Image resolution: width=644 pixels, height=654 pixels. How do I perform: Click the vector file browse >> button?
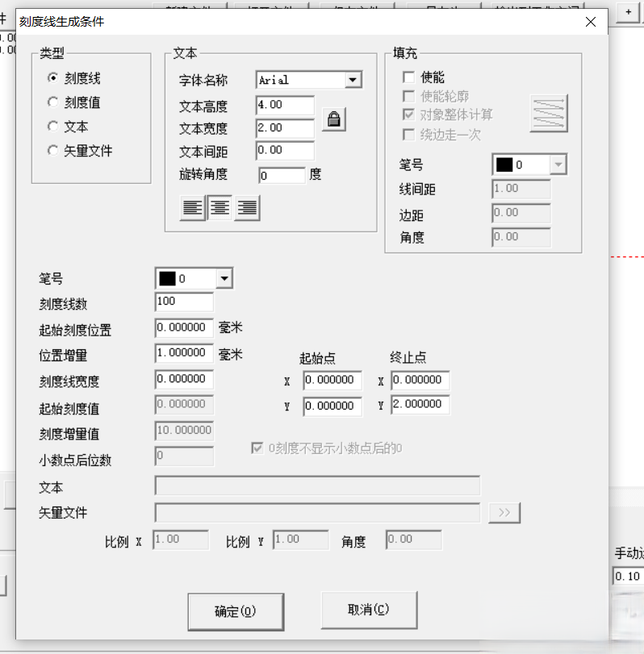[504, 513]
